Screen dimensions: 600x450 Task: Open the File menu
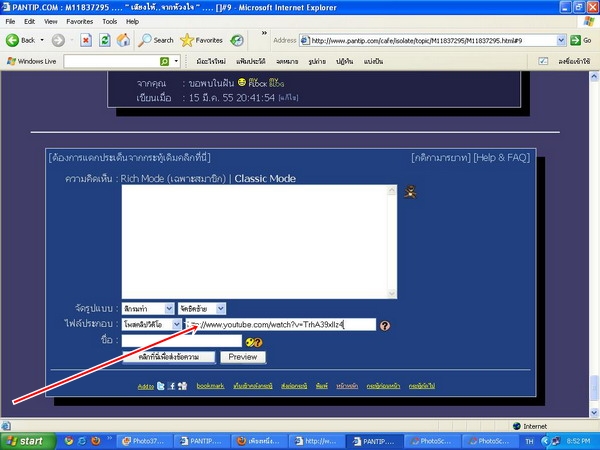click(10, 21)
